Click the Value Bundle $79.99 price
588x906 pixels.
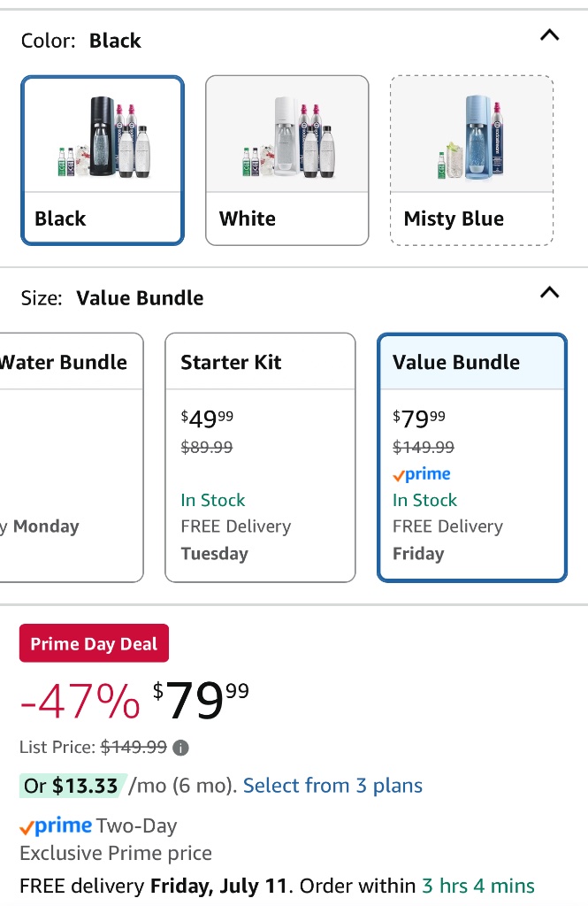(419, 418)
